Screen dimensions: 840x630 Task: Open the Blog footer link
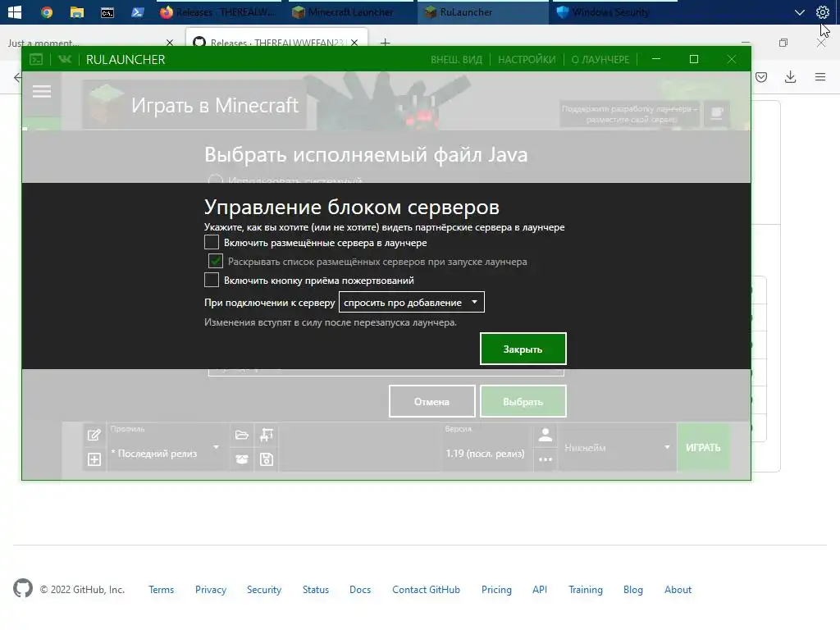pos(632,589)
